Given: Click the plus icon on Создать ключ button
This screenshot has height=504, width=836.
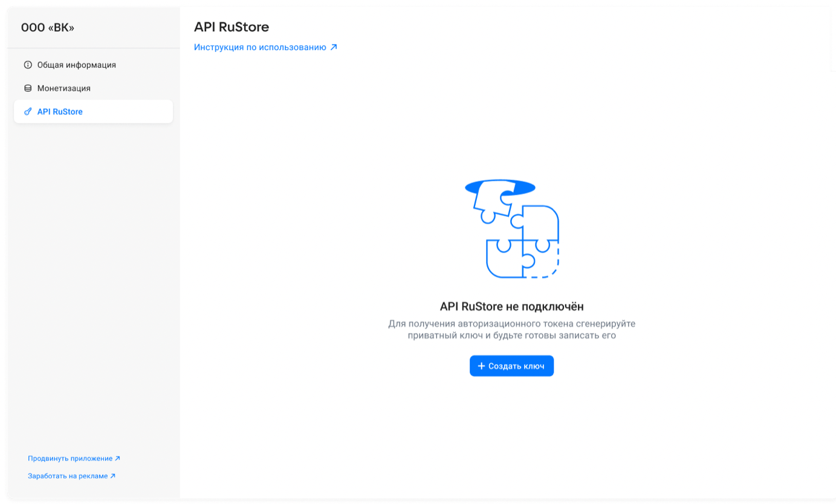Looking at the screenshot, I should pyautogui.click(x=481, y=366).
